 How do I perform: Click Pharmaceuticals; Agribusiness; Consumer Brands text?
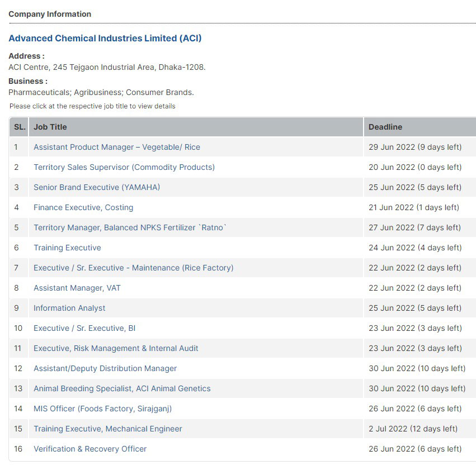tap(101, 92)
